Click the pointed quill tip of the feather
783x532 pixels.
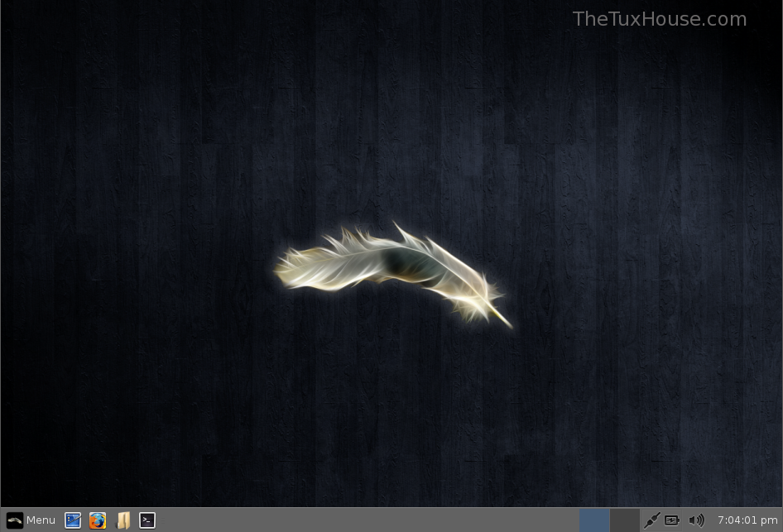(508, 324)
